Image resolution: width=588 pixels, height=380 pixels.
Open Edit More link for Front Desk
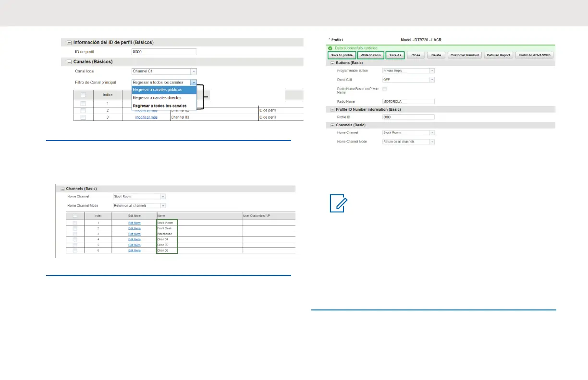(135, 228)
